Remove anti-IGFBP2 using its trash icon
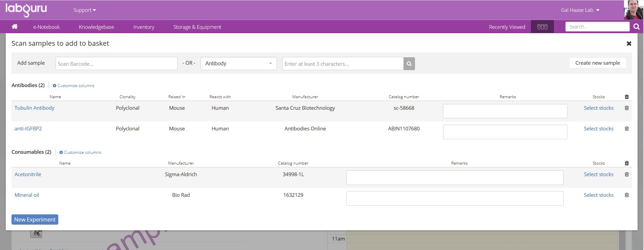 (x=627, y=129)
